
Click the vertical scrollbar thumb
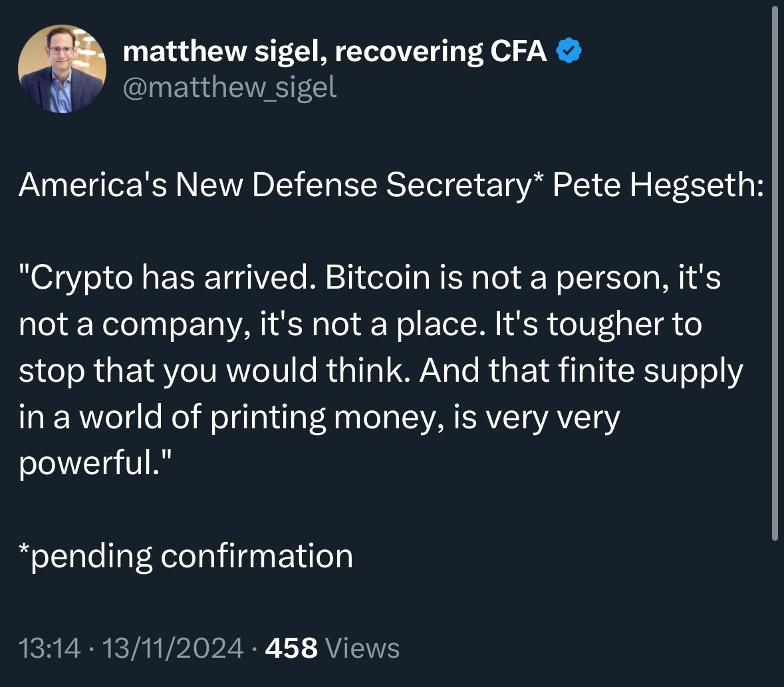tap(774, 273)
